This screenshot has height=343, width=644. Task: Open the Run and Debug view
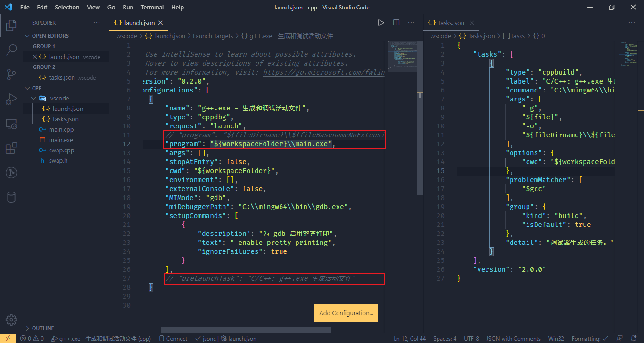(11, 99)
